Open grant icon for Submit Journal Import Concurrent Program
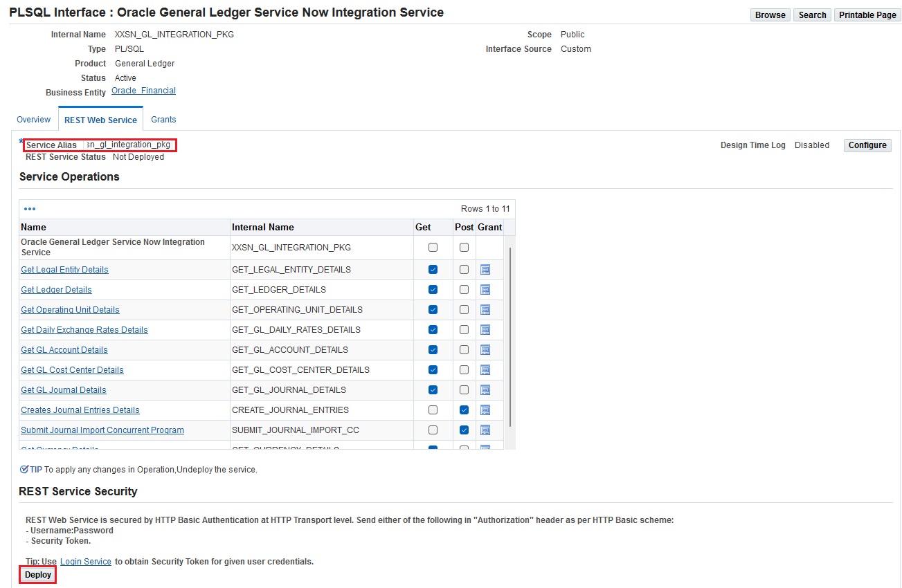Viewport: 902px width, 588px height. (485, 430)
